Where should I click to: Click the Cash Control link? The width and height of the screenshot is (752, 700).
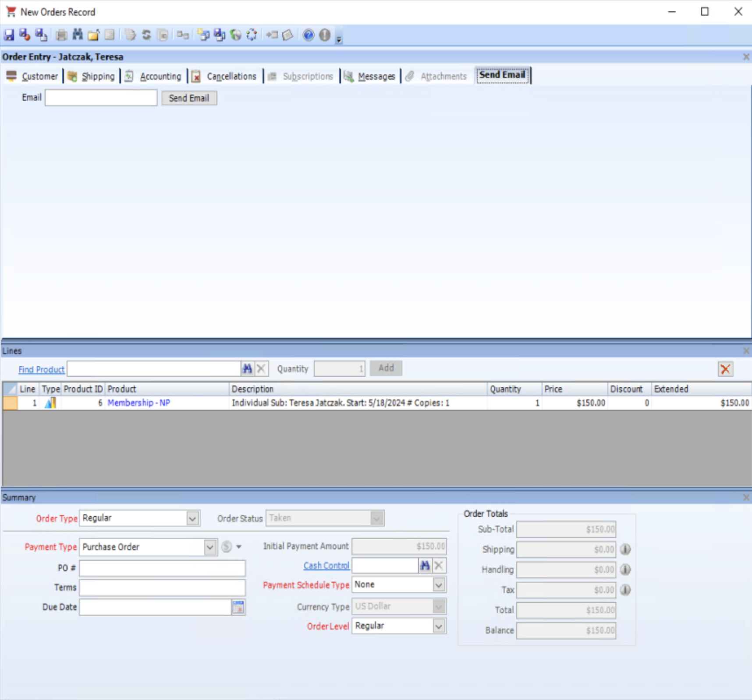pyautogui.click(x=326, y=566)
